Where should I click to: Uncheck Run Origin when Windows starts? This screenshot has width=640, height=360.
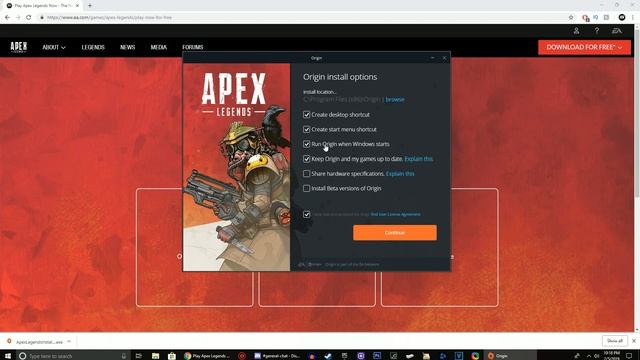click(307, 144)
